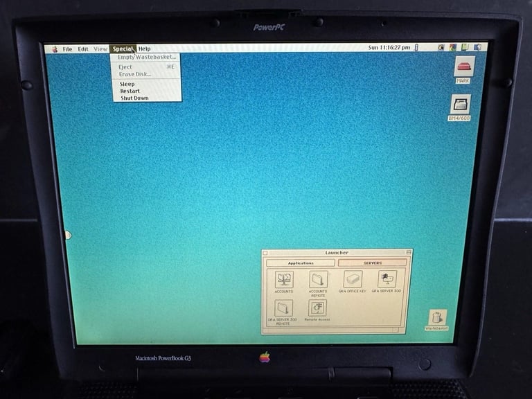Click the menu bar clock display

[389, 48]
